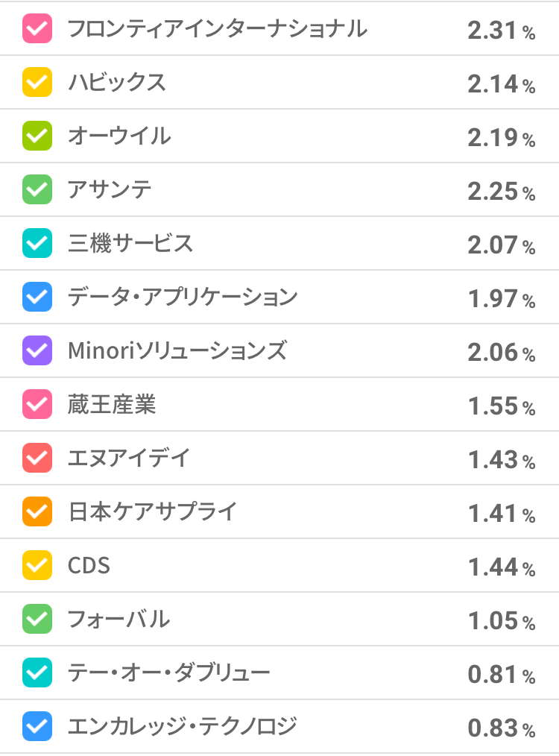
Task: Uncheck the フロンティアインターナショナル checkbox
Action: (x=37, y=29)
